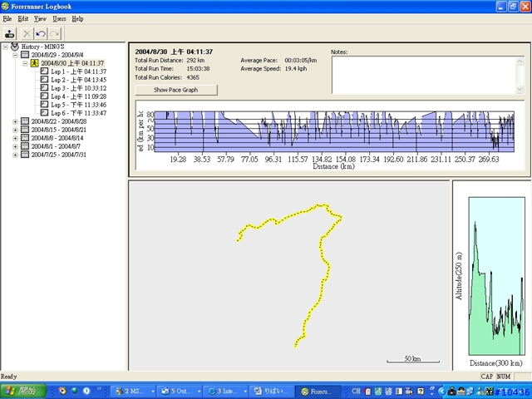Select Lap 6 - 下午 11:33:47 entry
The height and width of the screenshot is (399, 532).
click(x=79, y=113)
